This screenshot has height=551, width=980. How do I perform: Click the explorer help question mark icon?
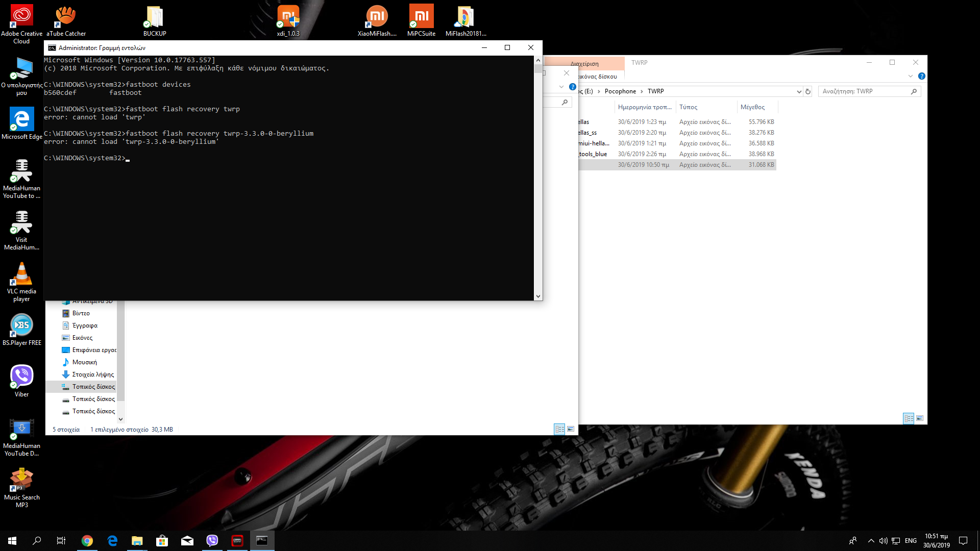pos(921,76)
